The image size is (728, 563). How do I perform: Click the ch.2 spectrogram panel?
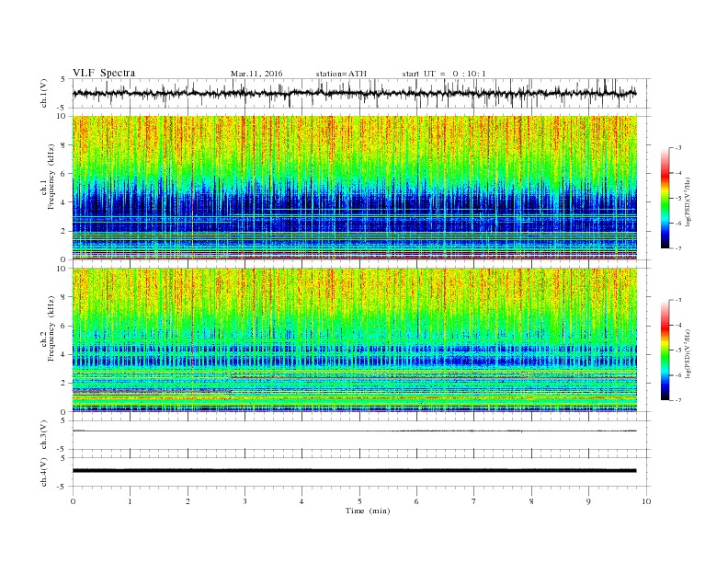[355, 340]
